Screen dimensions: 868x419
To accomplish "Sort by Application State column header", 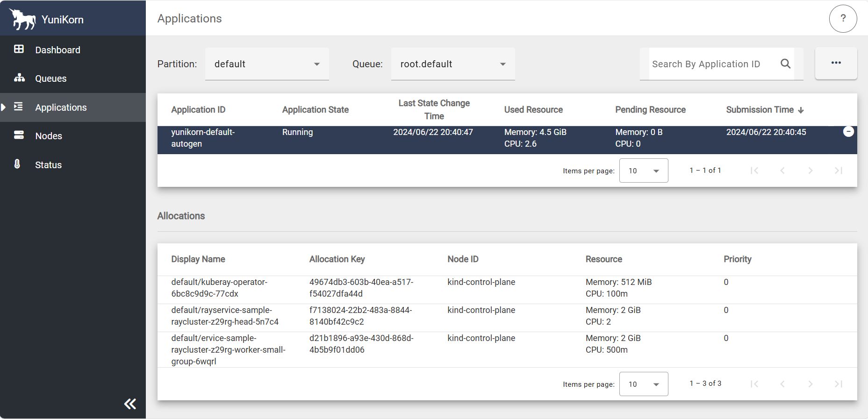I will (x=315, y=110).
